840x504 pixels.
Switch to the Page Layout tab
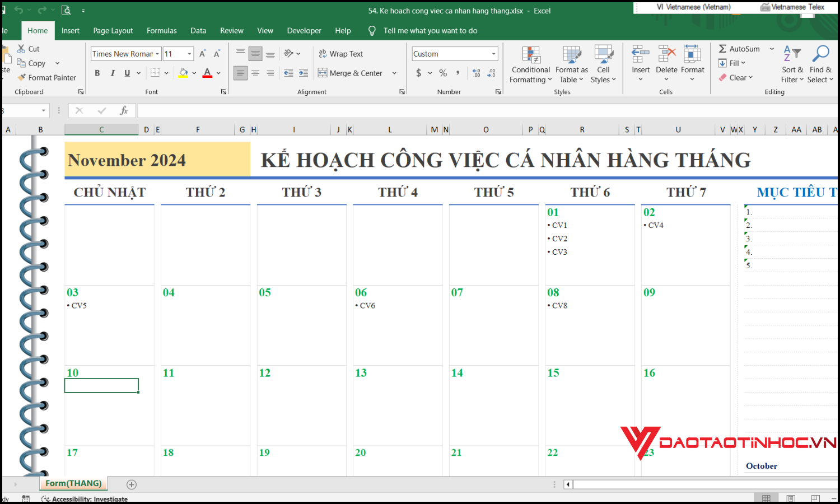coord(113,31)
